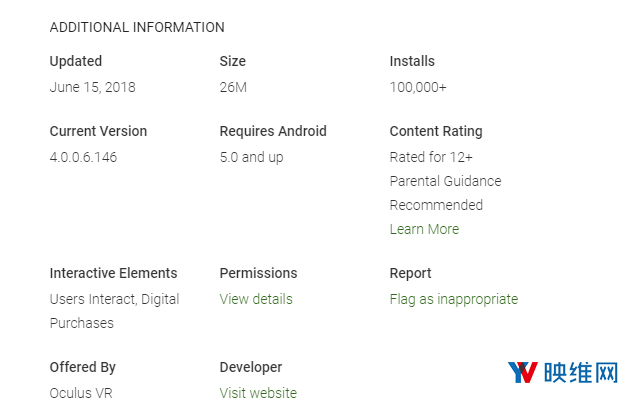Select the Requires Android label
640x405 pixels.
(273, 131)
